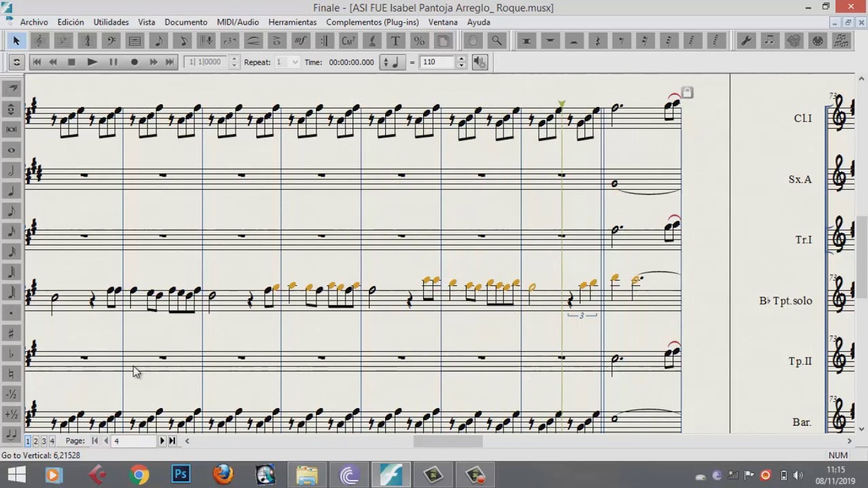Open Photoshop from the taskbar
The width and height of the screenshot is (868, 488).
click(x=180, y=474)
